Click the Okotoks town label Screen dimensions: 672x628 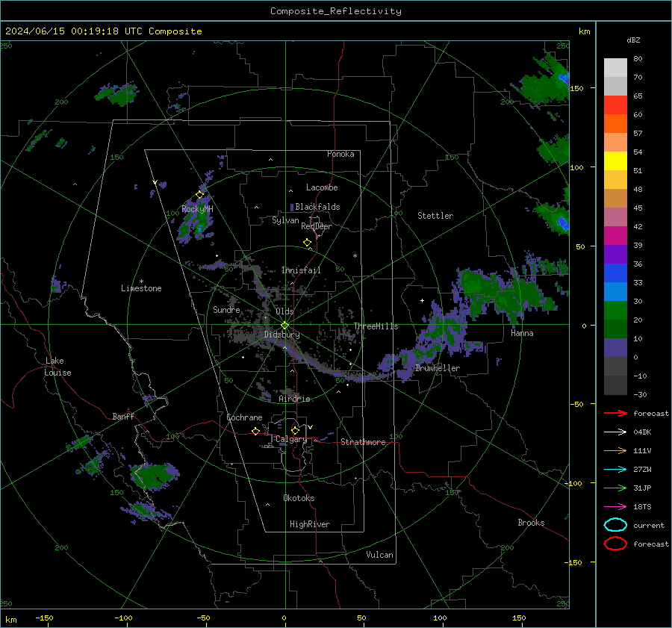[x=299, y=498]
